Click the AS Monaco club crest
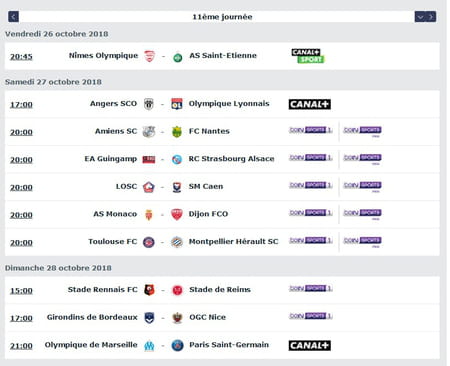The image size is (450, 366). [x=149, y=214]
